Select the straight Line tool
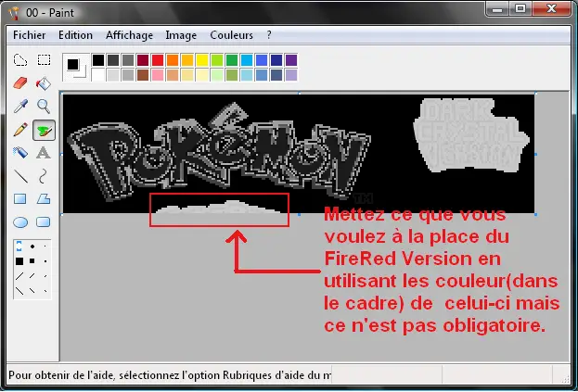Viewport: 578px width, 392px height. pyautogui.click(x=20, y=176)
